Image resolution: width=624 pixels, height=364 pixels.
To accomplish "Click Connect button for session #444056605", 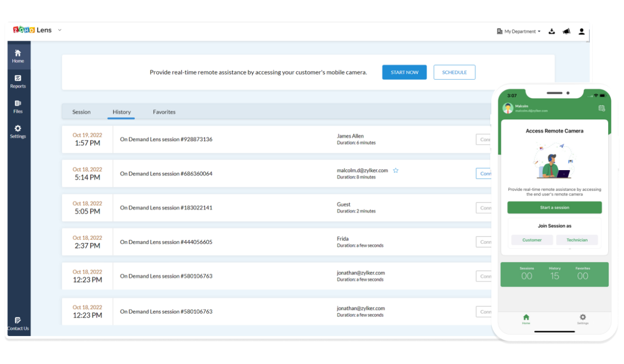I will pos(484,242).
